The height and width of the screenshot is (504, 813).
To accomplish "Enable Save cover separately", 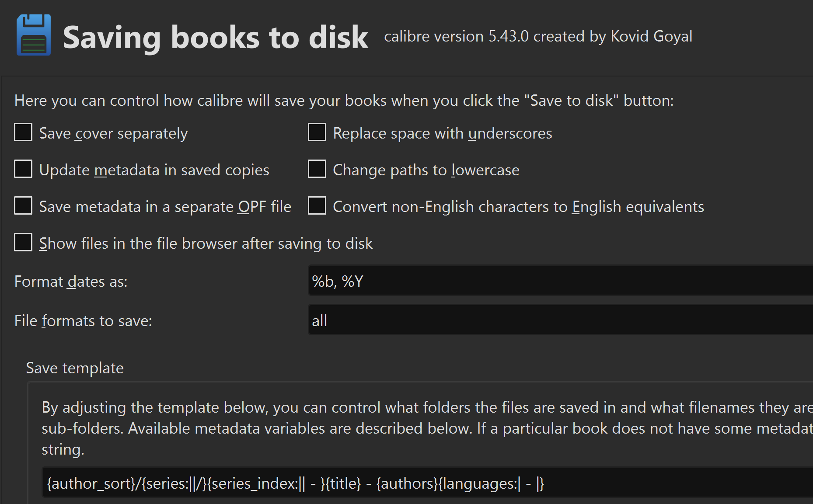I will pos(23,132).
